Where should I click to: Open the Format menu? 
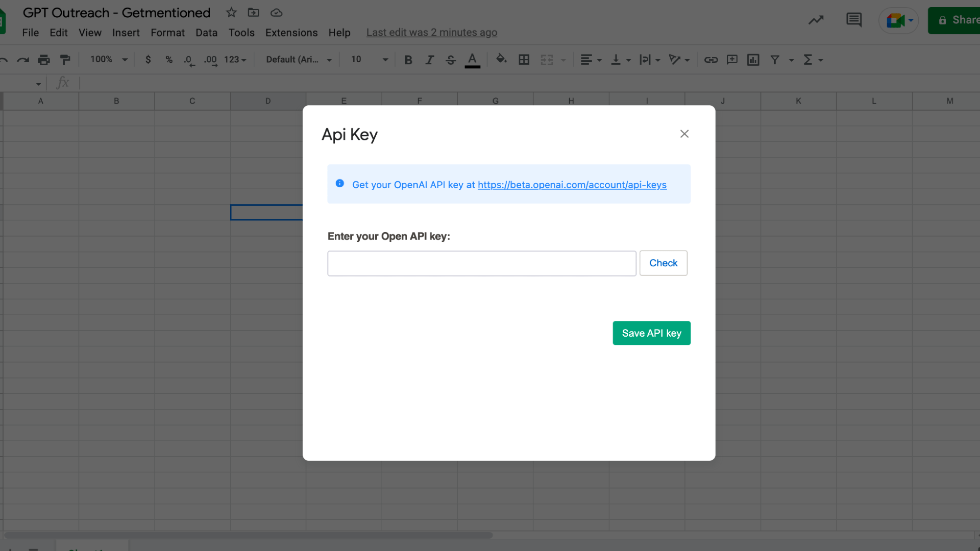[167, 33]
